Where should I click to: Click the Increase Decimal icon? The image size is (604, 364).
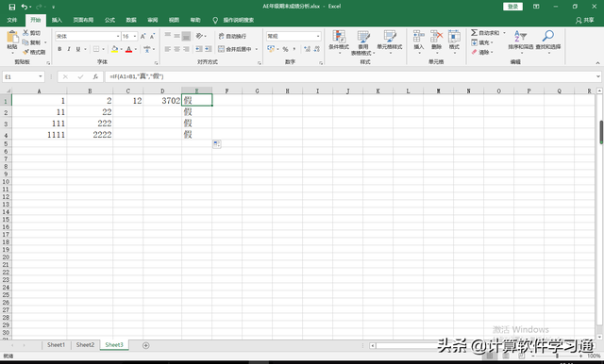pyautogui.click(x=307, y=49)
